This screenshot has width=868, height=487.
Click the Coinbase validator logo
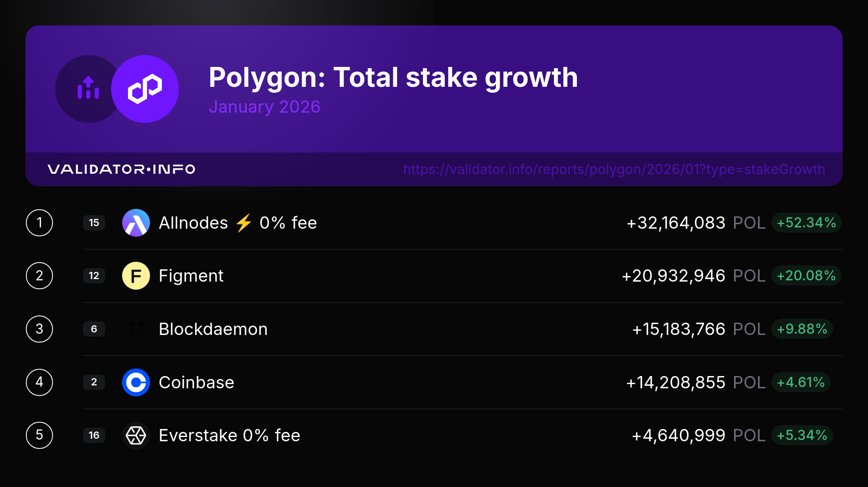coord(136,382)
